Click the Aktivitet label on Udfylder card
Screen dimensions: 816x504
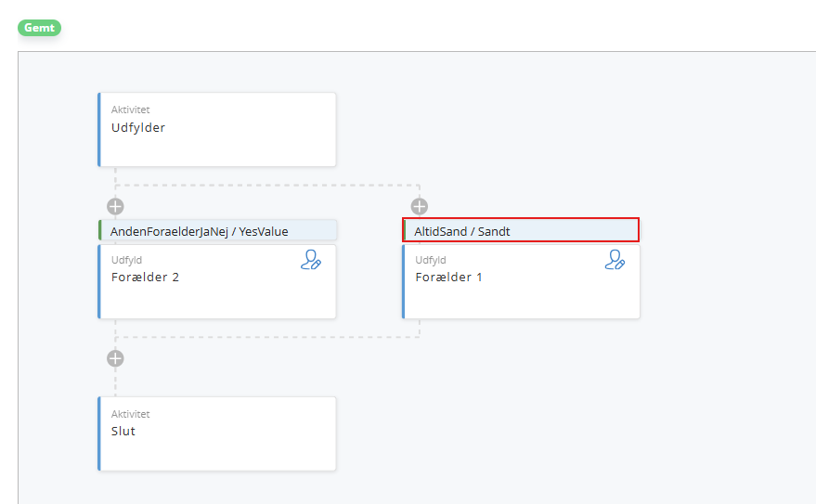(131, 110)
